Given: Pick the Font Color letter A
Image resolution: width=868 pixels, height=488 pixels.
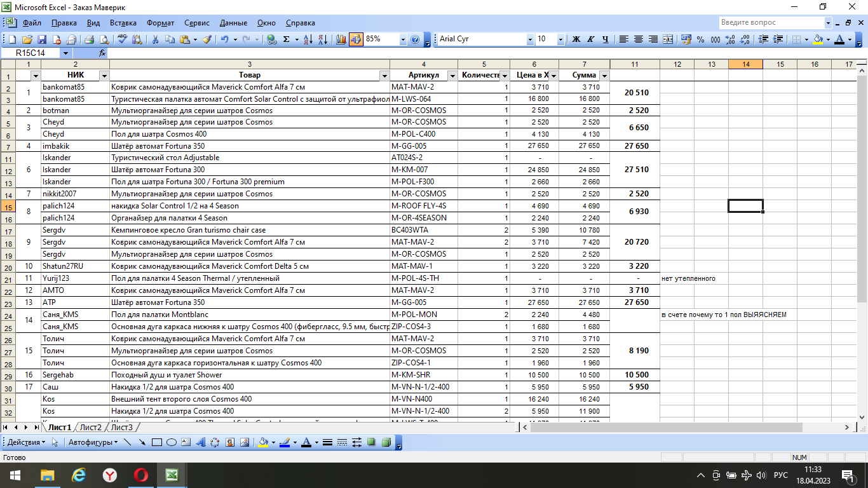Looking at the screenshot, I should [x=839, y=39].
